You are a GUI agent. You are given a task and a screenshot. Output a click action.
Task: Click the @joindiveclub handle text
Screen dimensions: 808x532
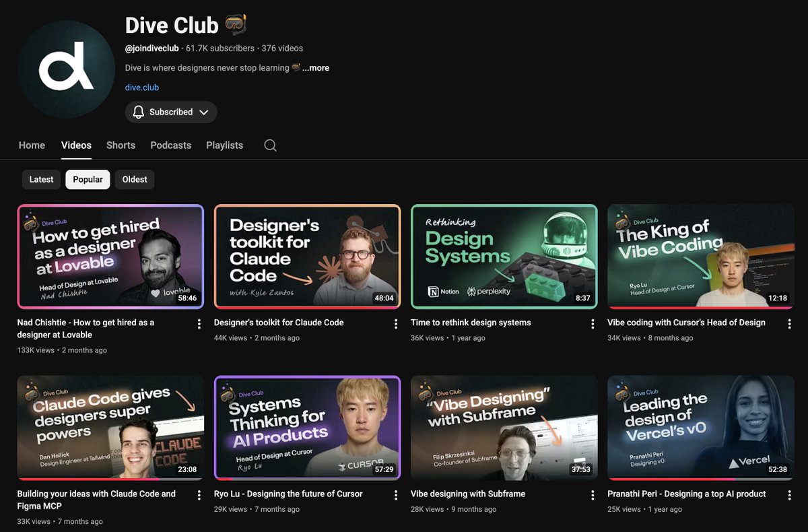tap(152, 48)
